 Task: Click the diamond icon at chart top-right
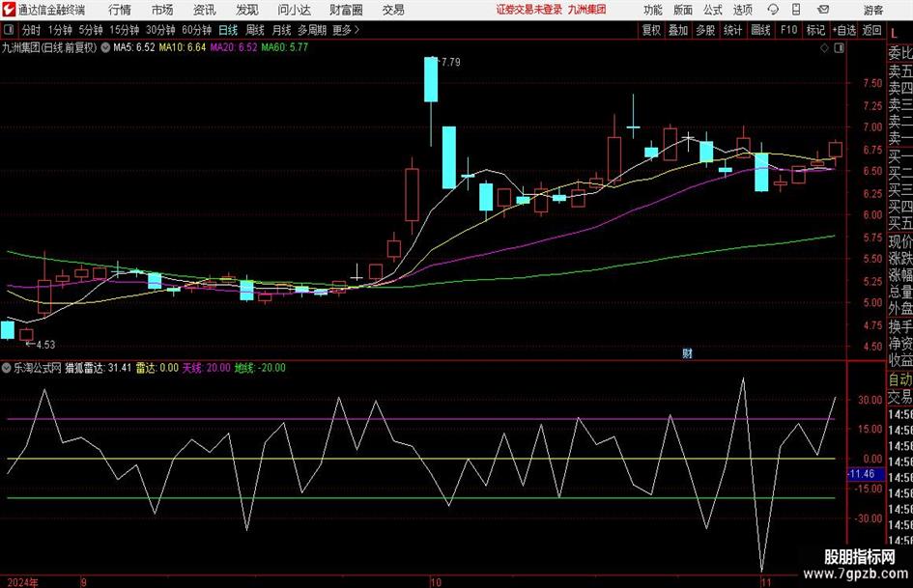824,48
